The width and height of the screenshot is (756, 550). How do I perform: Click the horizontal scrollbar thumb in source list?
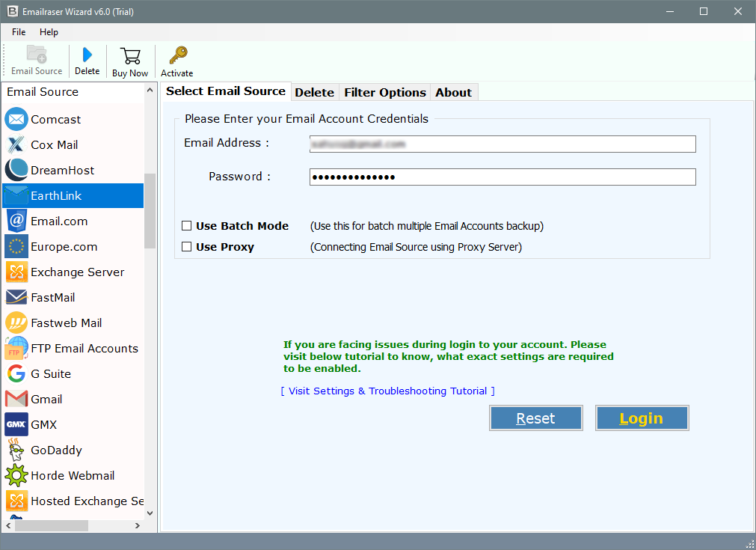[x=51, y=525]
